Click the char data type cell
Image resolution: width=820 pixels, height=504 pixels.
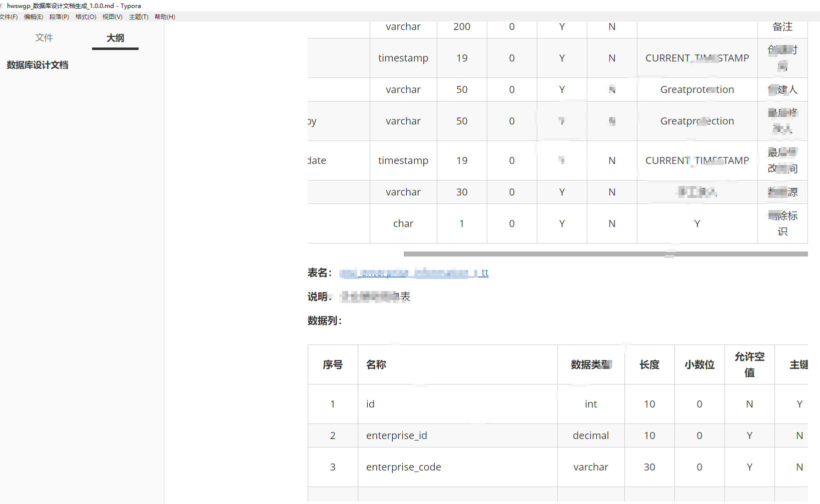click(x=403, y=223)
